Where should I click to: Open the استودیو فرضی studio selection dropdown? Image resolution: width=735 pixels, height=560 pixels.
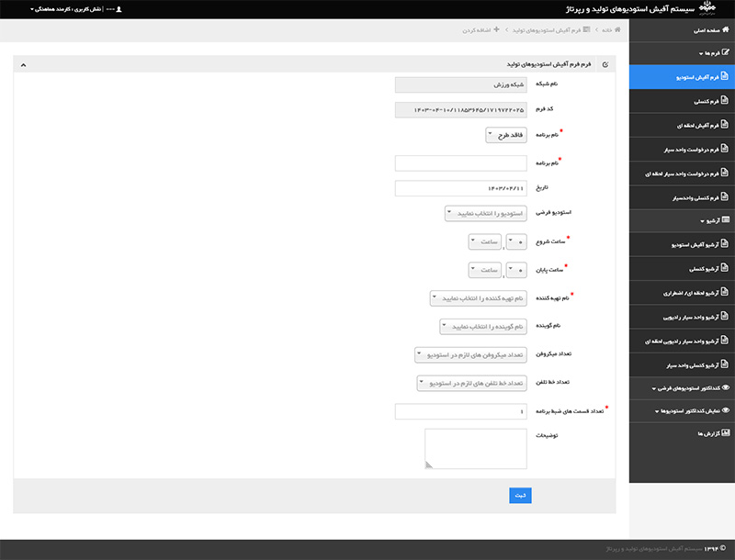486,213
